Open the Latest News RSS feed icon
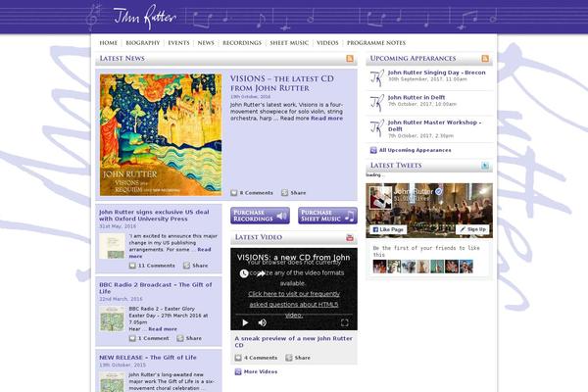Screen dimensions: 588x392 click(350, 59)
